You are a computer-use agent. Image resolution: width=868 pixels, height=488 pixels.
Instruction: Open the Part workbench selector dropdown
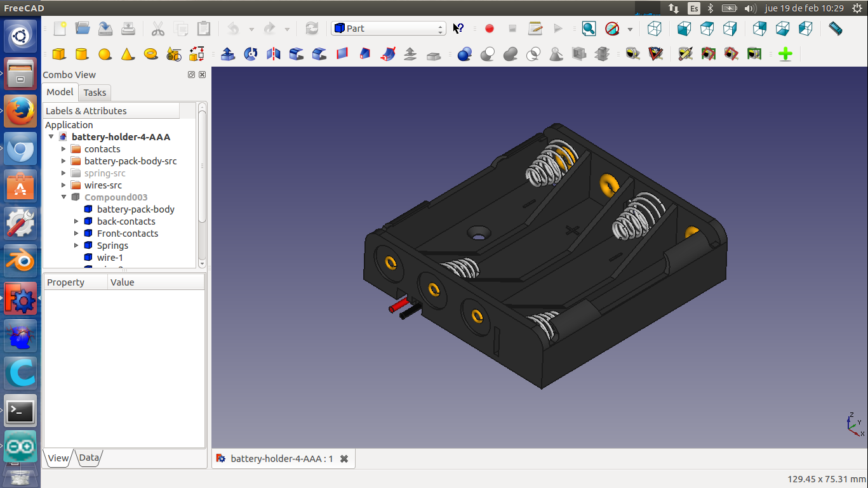tap(388, 29)
